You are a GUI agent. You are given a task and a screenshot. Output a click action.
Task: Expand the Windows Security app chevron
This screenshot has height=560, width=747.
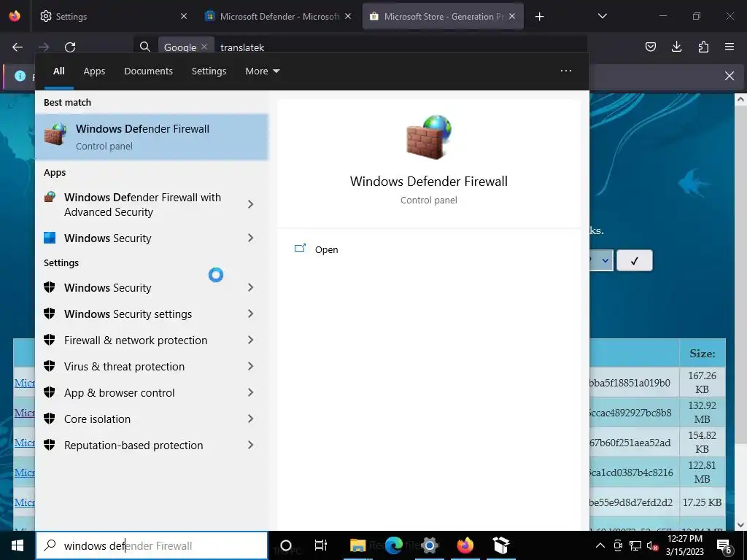click(251, 238)
